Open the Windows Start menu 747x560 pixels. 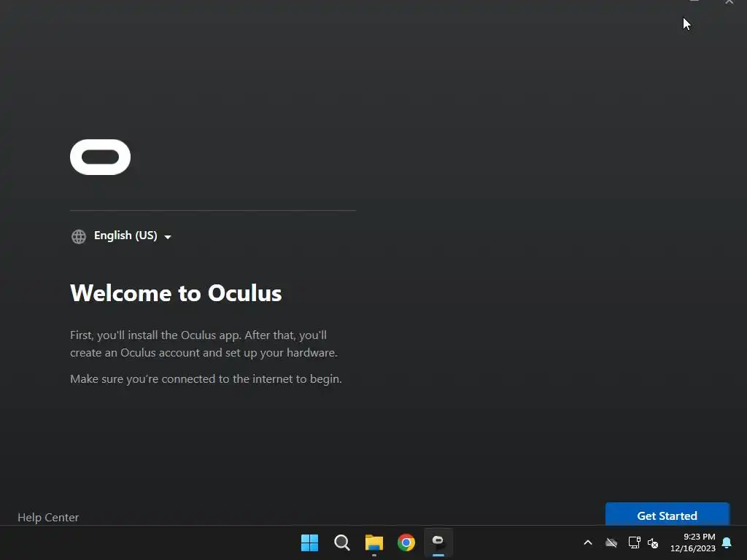[x=309, y=542]
